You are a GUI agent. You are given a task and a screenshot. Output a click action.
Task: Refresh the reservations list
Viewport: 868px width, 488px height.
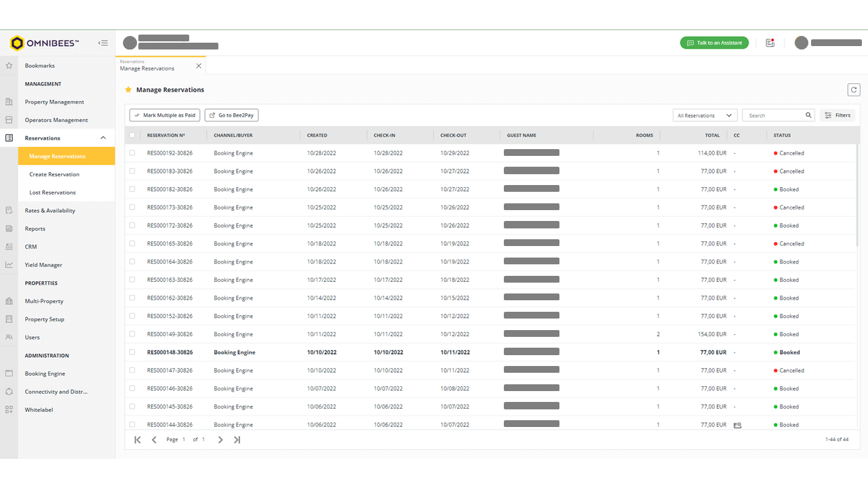854,89
